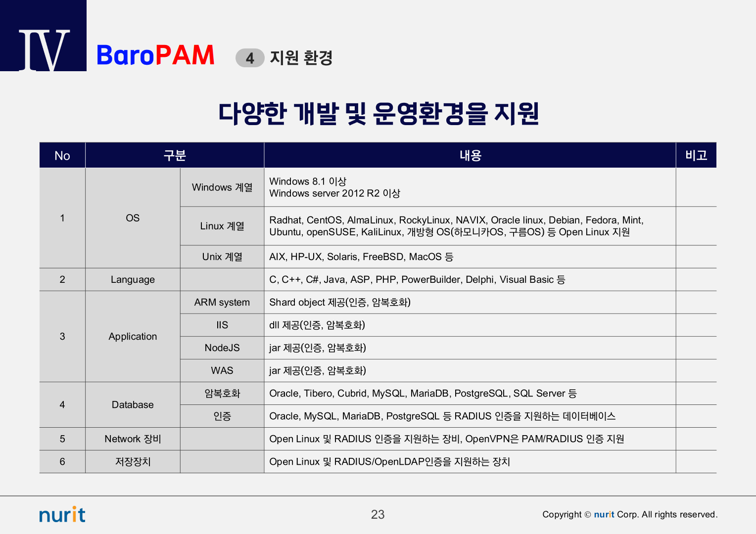This screenshot has height=534, width=756.
Task: Click the 'AIX, HP-UX, Solaris, FreeBSD, MacOS 등' cell
Action: 470,257
